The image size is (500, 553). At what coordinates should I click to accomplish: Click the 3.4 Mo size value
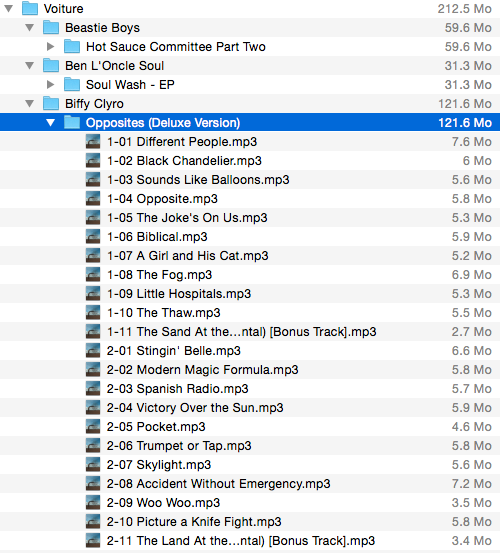click(x=472, y=541)
